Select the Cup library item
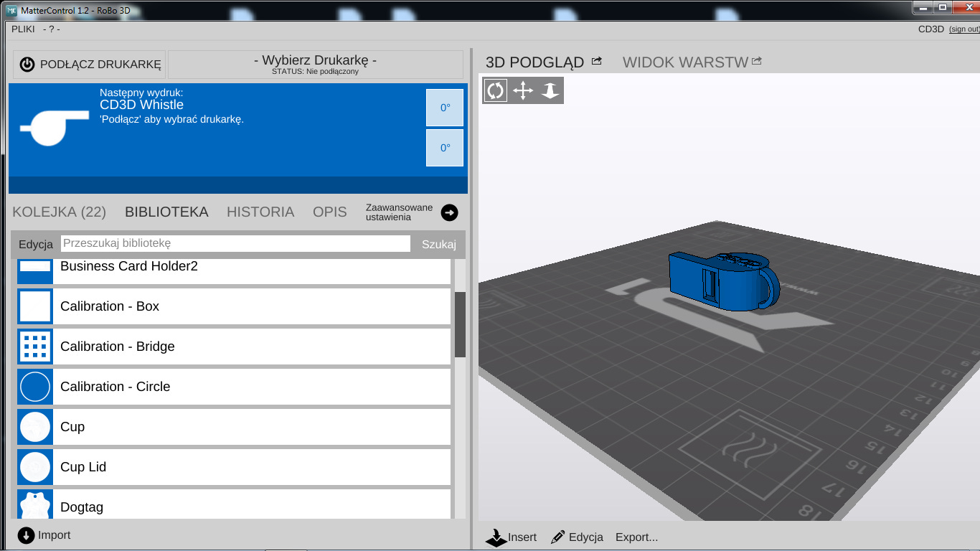 coord(234,427)
